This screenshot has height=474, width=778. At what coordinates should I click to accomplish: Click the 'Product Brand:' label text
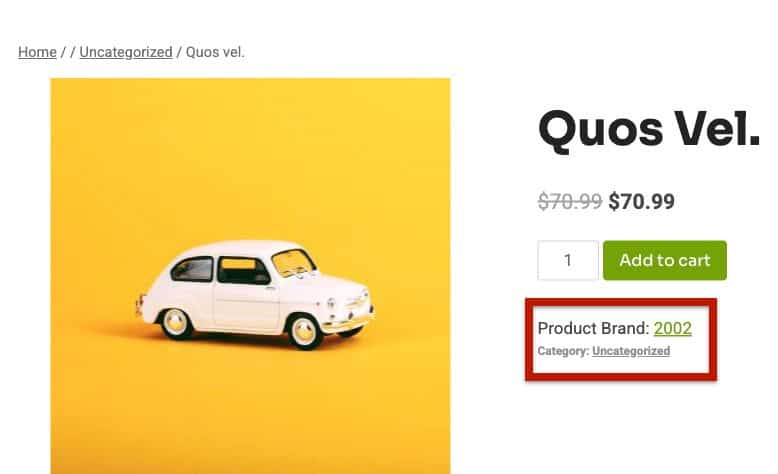594,328
